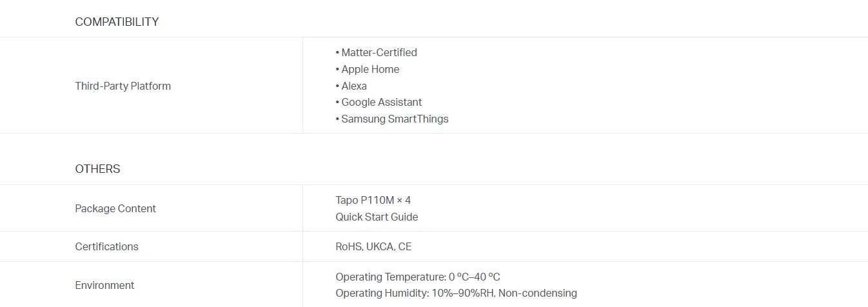The width and height of the screenshot is (868, 307).
Task: Select the Matter-Certified list entry
Action: [x=379, y=52]
